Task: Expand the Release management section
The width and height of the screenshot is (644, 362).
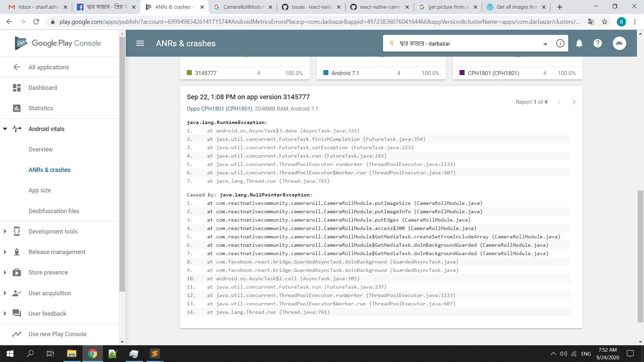Action: click(x=57, y=252)
